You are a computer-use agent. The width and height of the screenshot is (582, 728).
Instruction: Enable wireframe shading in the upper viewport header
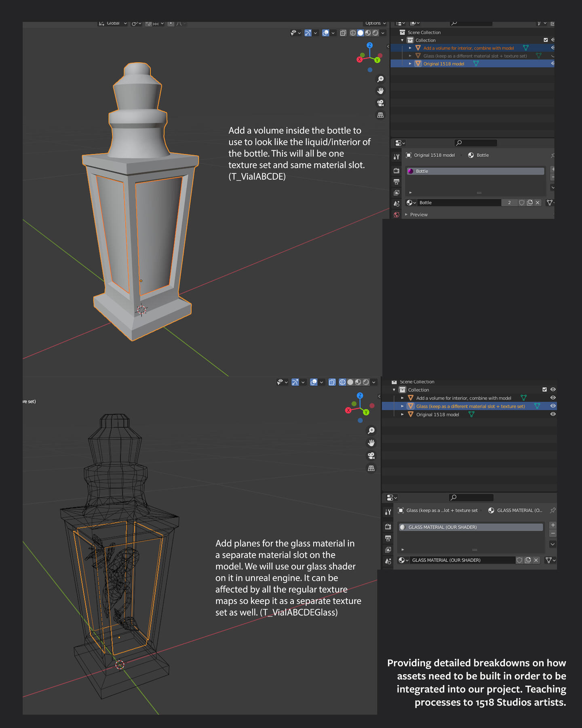pyautogui.click(x=353, y=33)
